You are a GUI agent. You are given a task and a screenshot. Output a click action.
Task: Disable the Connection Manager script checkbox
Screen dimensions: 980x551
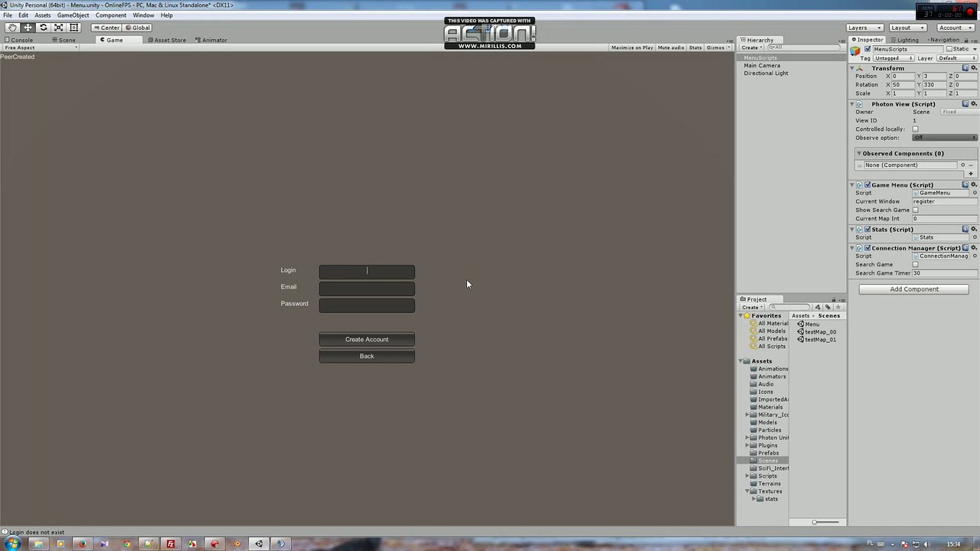tap(867, 248)
